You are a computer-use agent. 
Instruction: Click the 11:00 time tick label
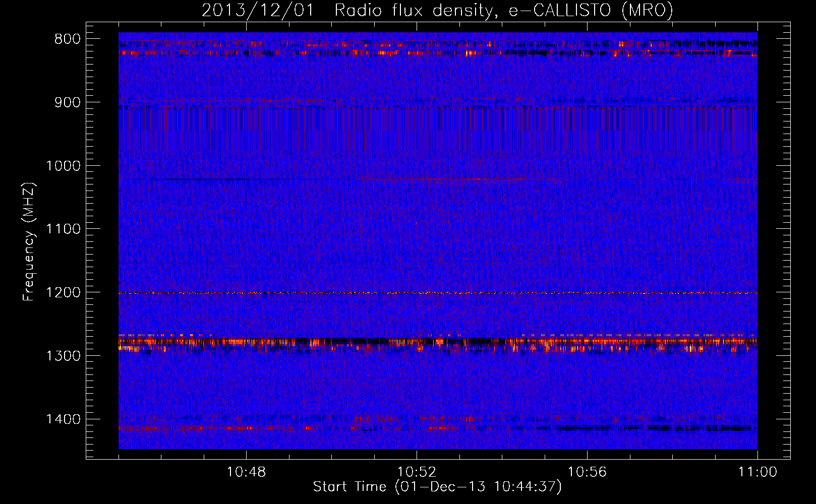pos(757,472)
